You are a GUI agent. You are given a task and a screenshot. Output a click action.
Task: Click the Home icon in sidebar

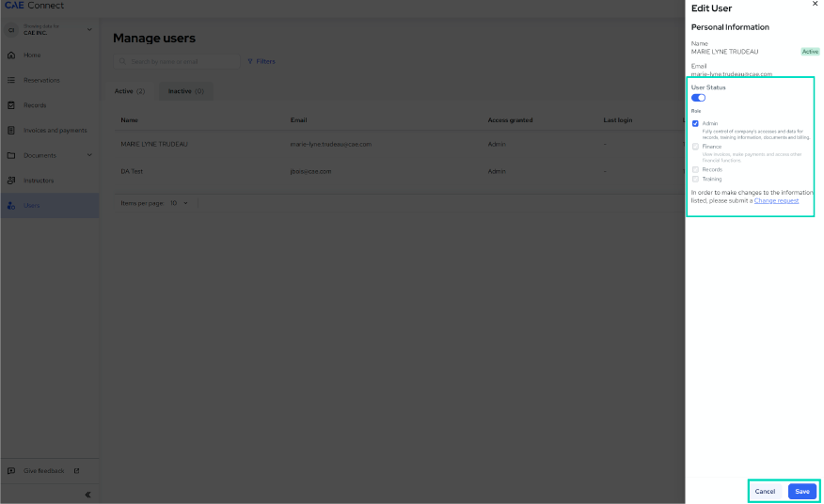click(11, 55)
